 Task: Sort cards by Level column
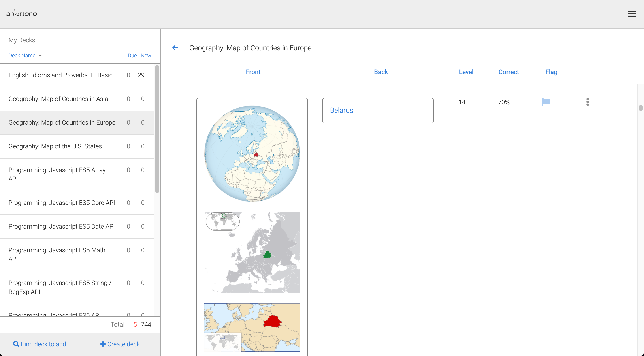[466, 72]
